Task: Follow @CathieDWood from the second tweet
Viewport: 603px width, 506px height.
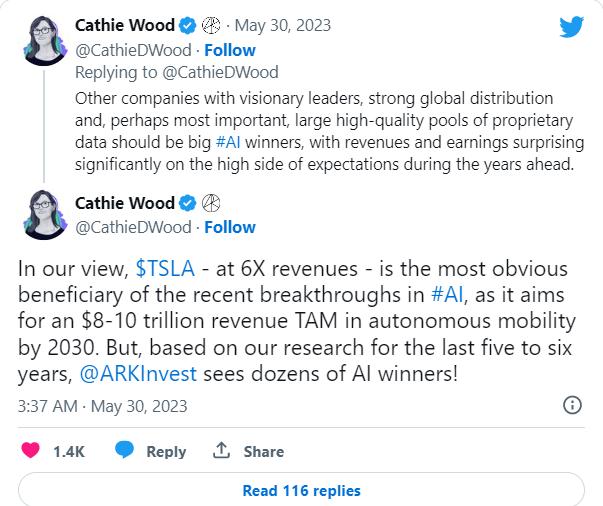Action: [229, 227]
